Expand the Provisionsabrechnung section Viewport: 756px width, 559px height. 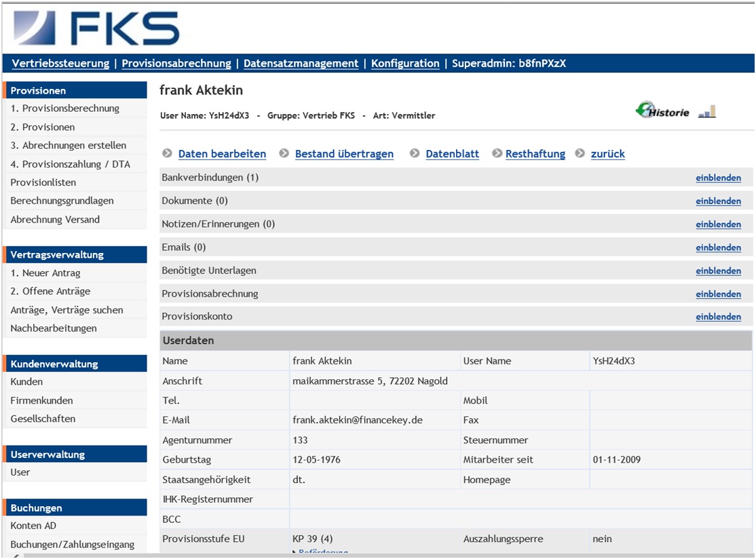point(719,293)
